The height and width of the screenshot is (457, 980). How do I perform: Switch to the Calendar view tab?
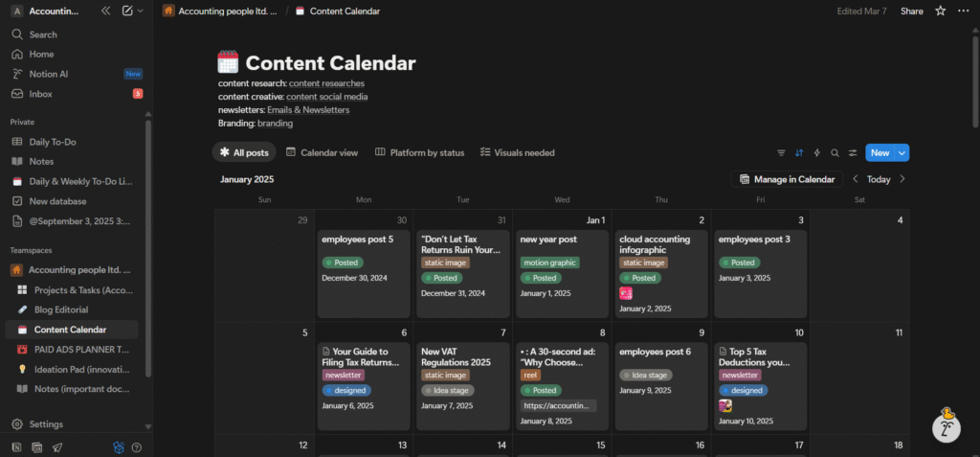coord(322,152)
